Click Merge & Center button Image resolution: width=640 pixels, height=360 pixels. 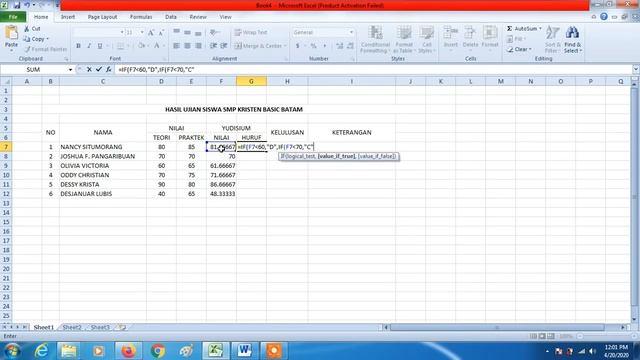tap(258, 46)
